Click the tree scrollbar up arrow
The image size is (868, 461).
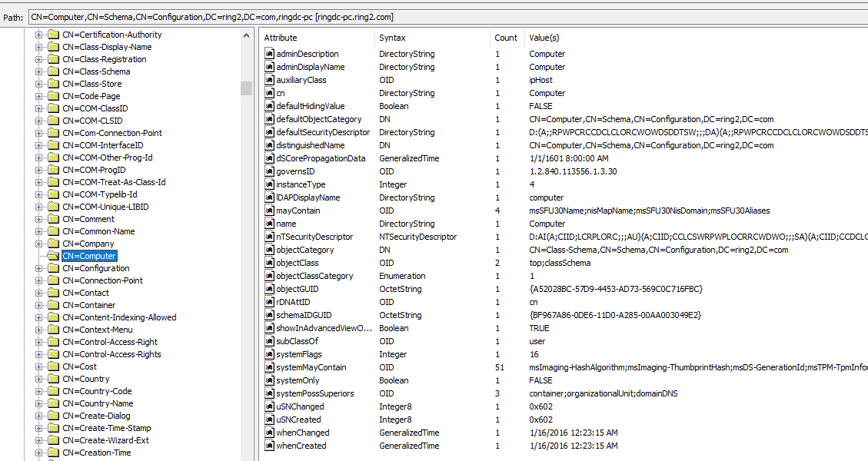pos(246,35)
